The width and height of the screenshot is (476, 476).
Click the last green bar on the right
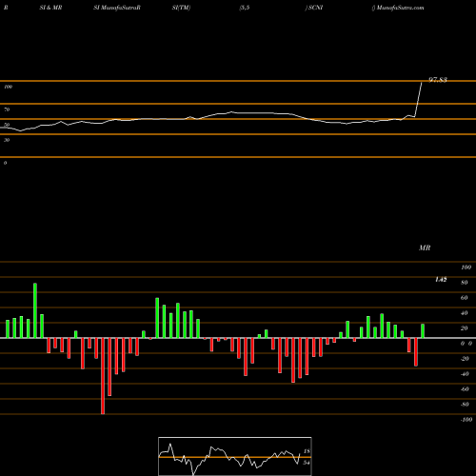[423, 331]
